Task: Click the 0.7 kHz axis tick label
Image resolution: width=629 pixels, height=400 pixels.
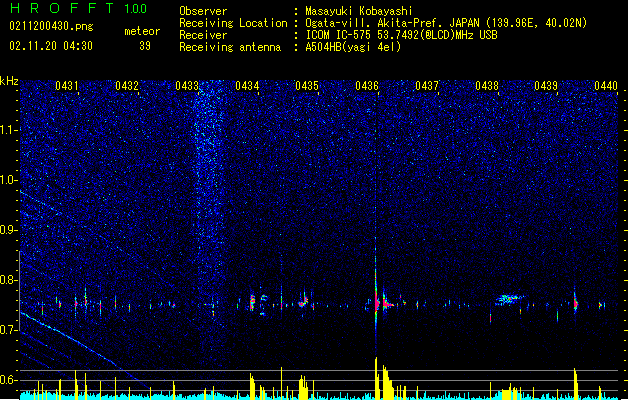Action: (9, 330)
